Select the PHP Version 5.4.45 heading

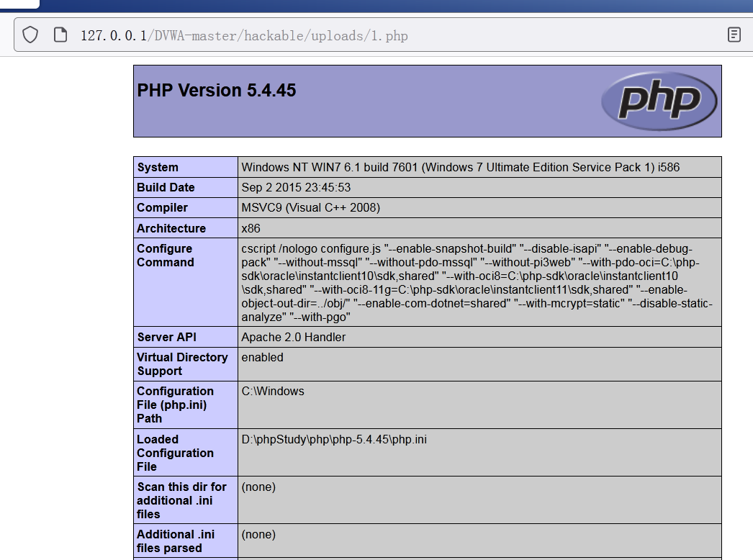coord(217,90)
